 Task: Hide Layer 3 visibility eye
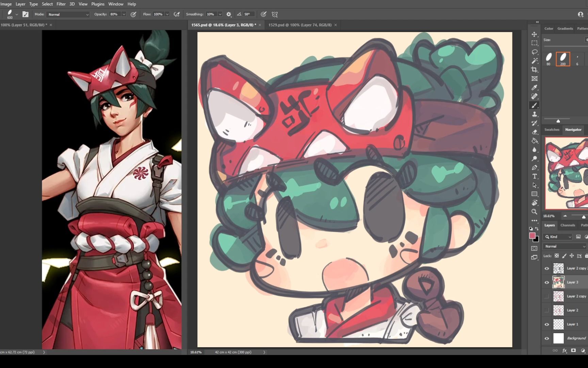(x=547, y=282)
